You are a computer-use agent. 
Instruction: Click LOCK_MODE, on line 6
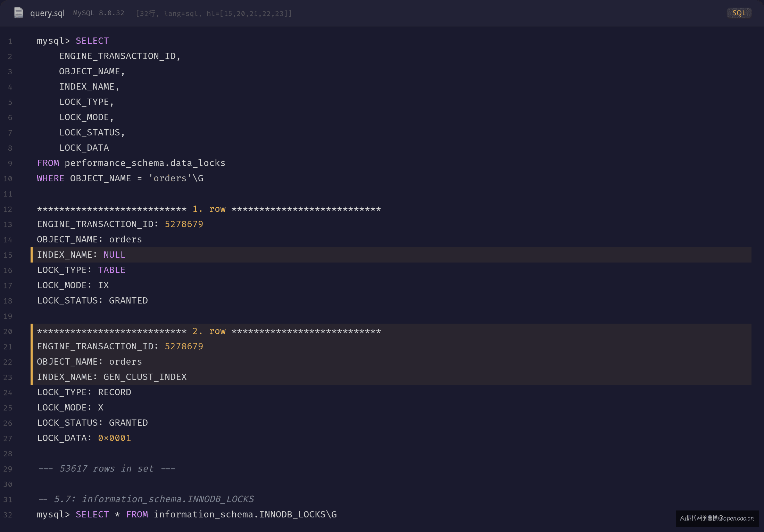(86, 117)
